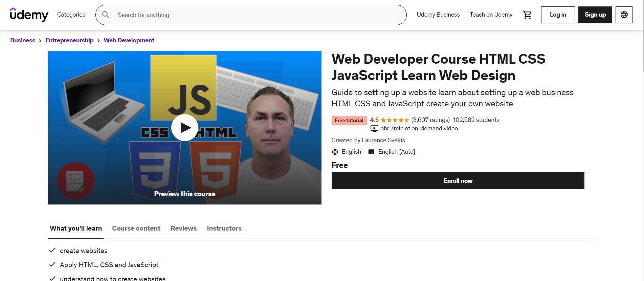Click Enroll now button
644x281 pixels.
tap(458, 181)
